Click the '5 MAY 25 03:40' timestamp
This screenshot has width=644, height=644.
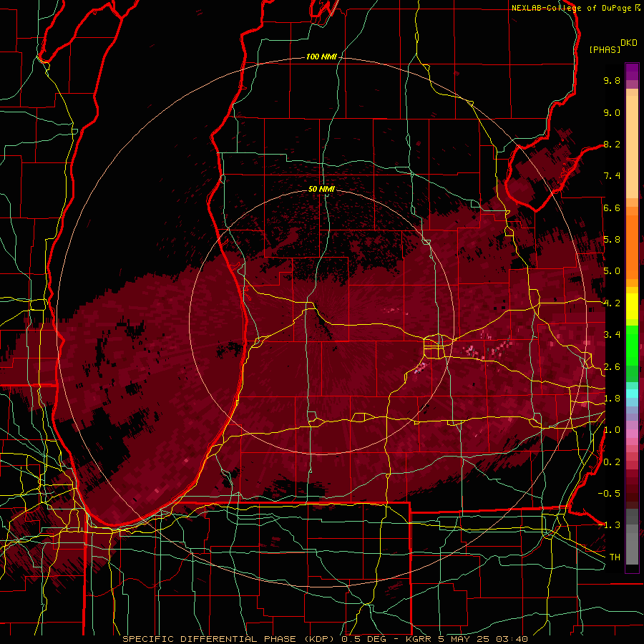click(x=482, y=639)
